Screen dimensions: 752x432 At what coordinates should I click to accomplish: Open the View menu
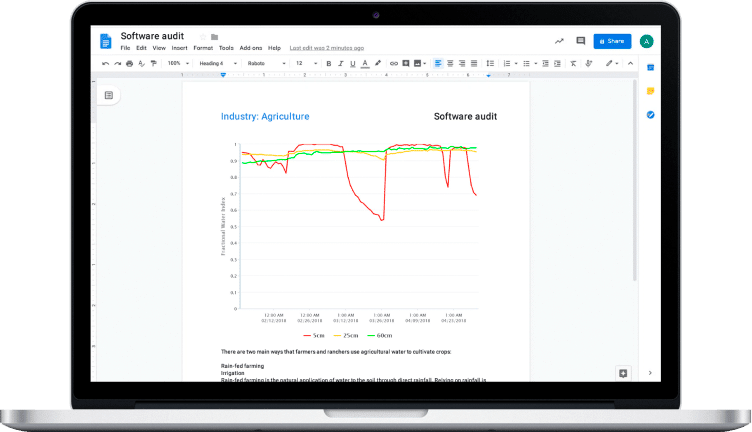159,48
